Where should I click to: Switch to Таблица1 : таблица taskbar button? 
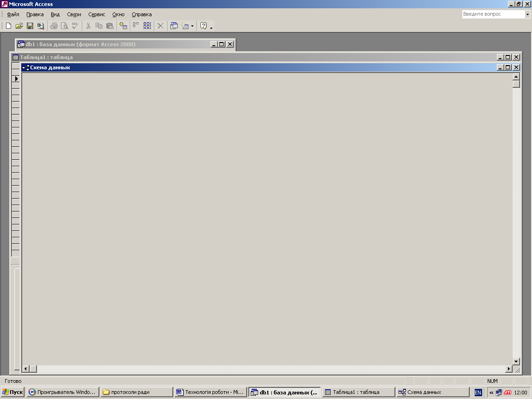[x=359, y=392]
